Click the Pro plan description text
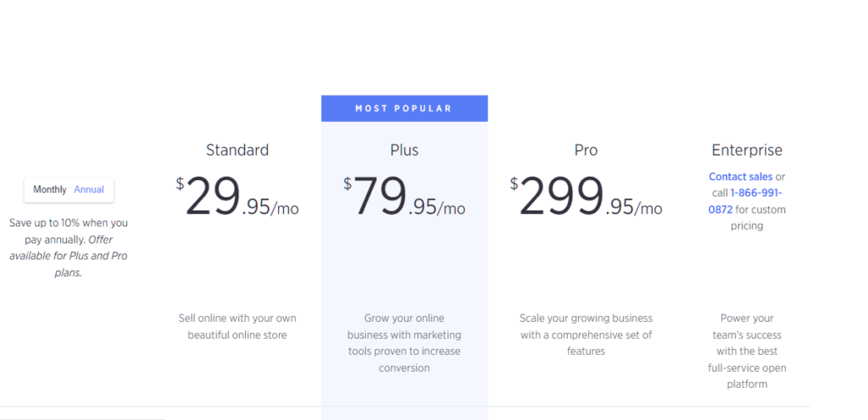The height and width of the screenshot is (420, 868). pyautogui.click(x=586, y=334)
